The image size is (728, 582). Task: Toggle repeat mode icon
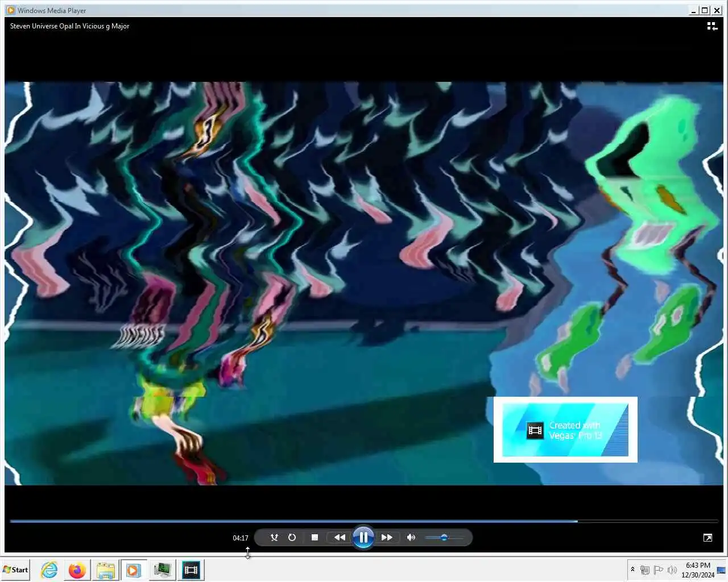[x=292, y=537]
